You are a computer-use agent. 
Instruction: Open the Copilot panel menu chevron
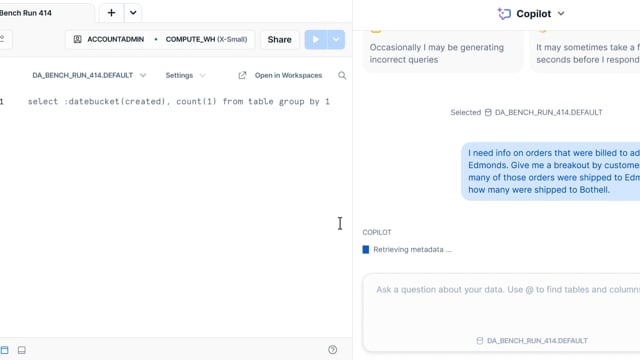pyautogui.click(x=561, y=13)
